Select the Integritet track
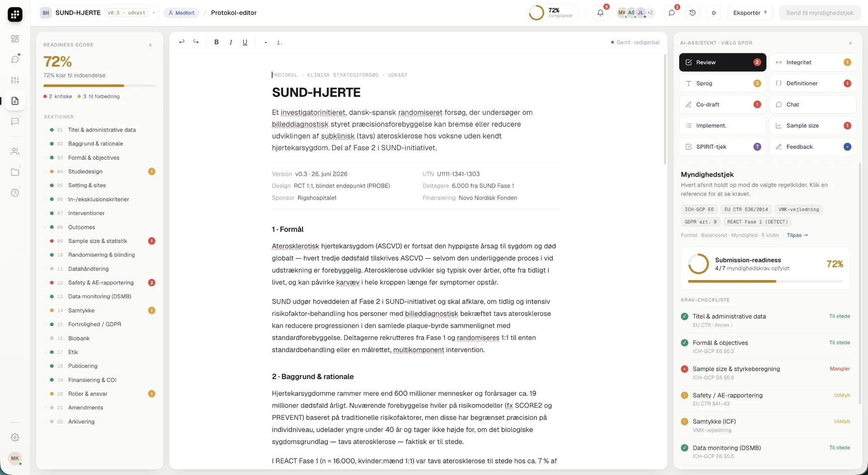The image size is (868, 475). (x=812, y=62)
